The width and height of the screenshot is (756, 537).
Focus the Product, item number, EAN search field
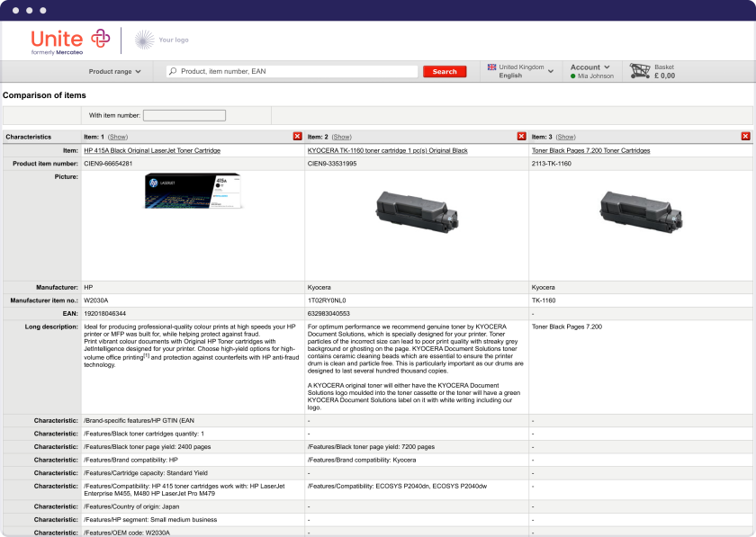tap(292, 71)
